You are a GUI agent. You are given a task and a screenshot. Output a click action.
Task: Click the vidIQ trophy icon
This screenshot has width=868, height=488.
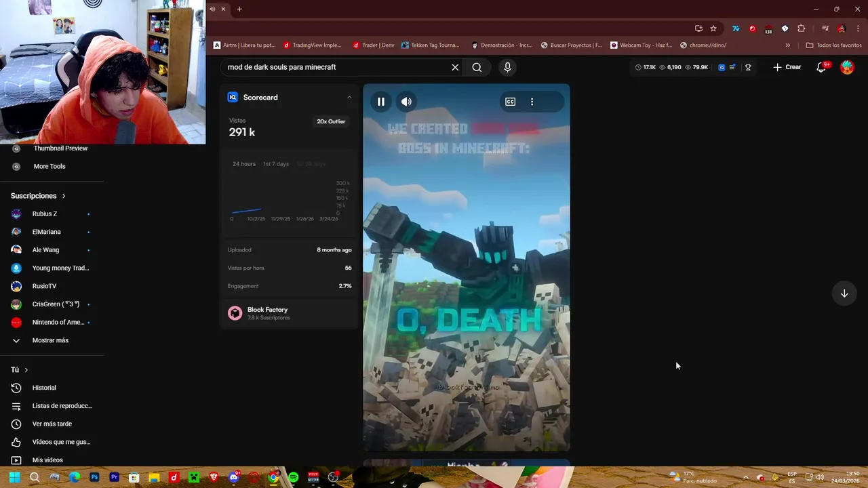[748, 67]
